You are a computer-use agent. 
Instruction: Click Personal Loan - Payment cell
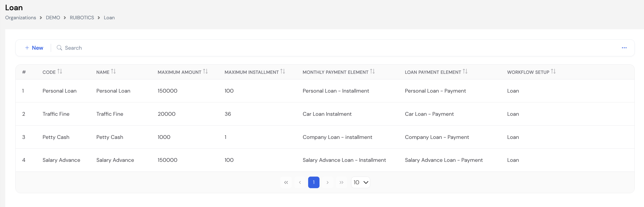[435, 91]
